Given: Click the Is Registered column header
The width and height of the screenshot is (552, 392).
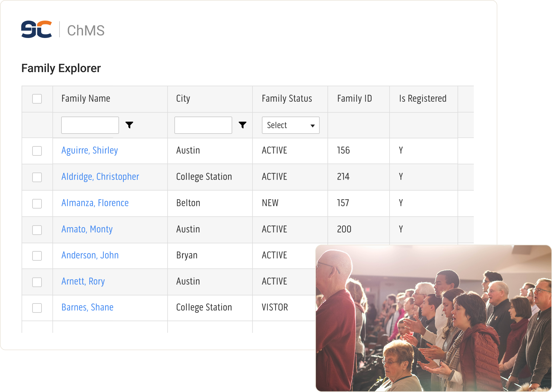Looking at the screenshot, I should point(422,98).
